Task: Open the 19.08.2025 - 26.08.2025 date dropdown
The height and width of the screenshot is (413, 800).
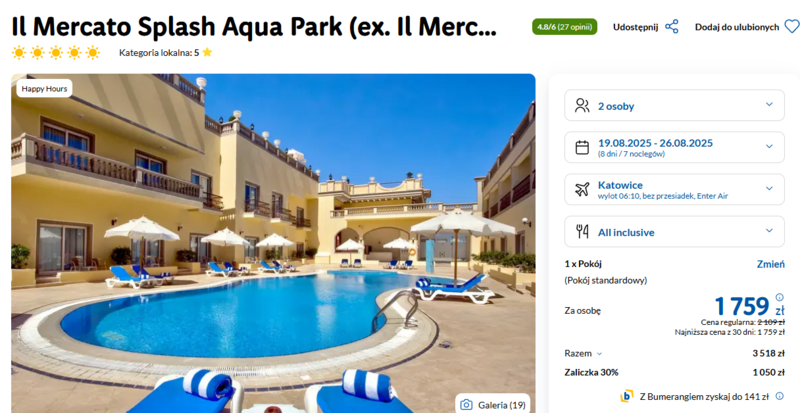Action: (x=674, y=148)
